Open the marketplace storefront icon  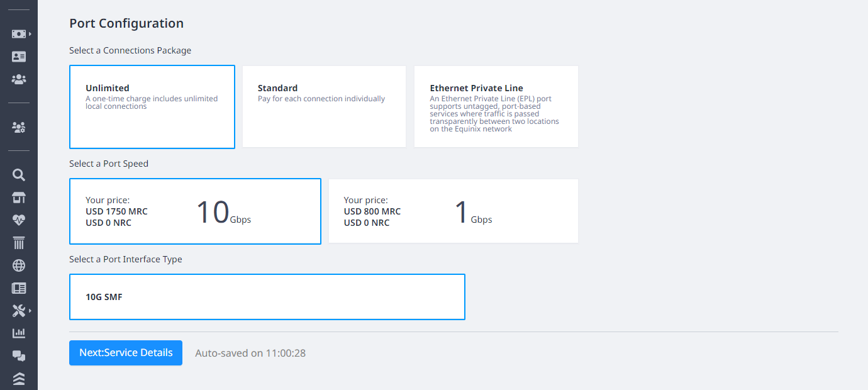pos(19,198)
